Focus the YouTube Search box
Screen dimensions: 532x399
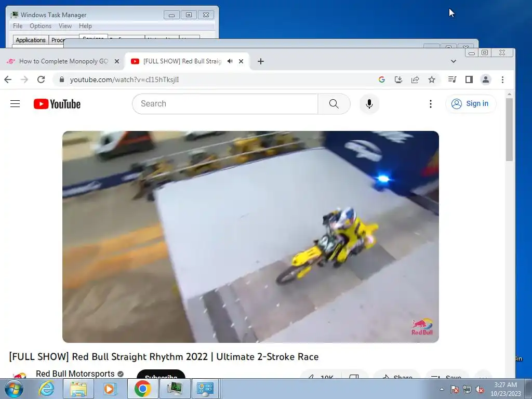tap(225, 104)
